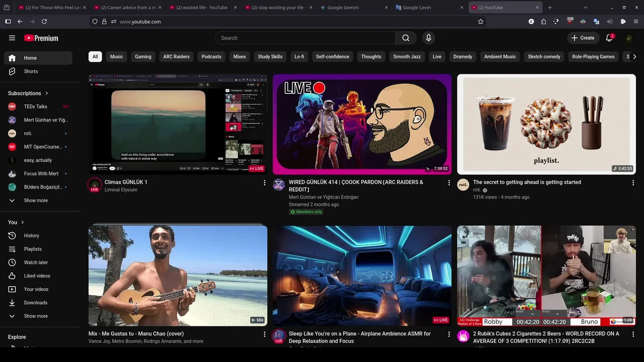Viewport: 644px width, 362px height.
Task: Select the All category chip
Action: click(95, 57)
